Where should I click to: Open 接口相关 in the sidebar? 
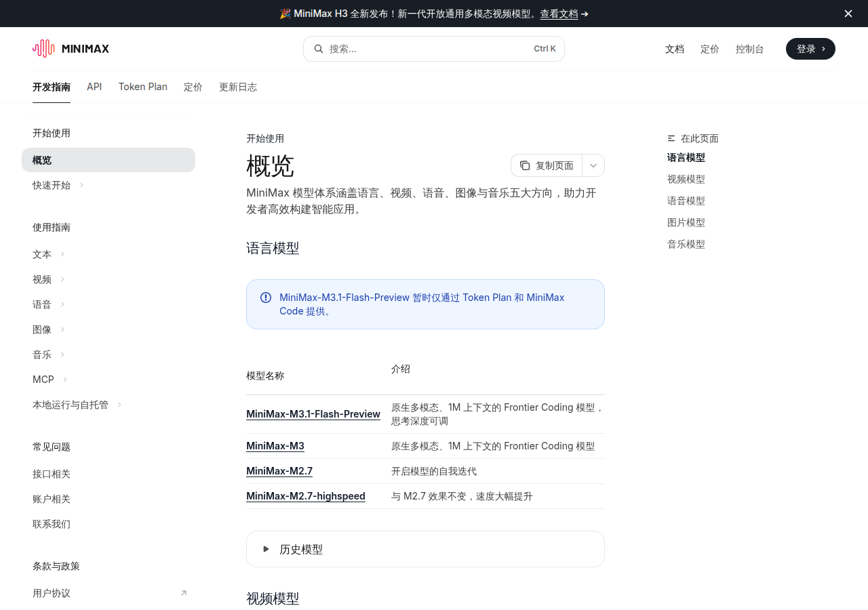[52, 474]
